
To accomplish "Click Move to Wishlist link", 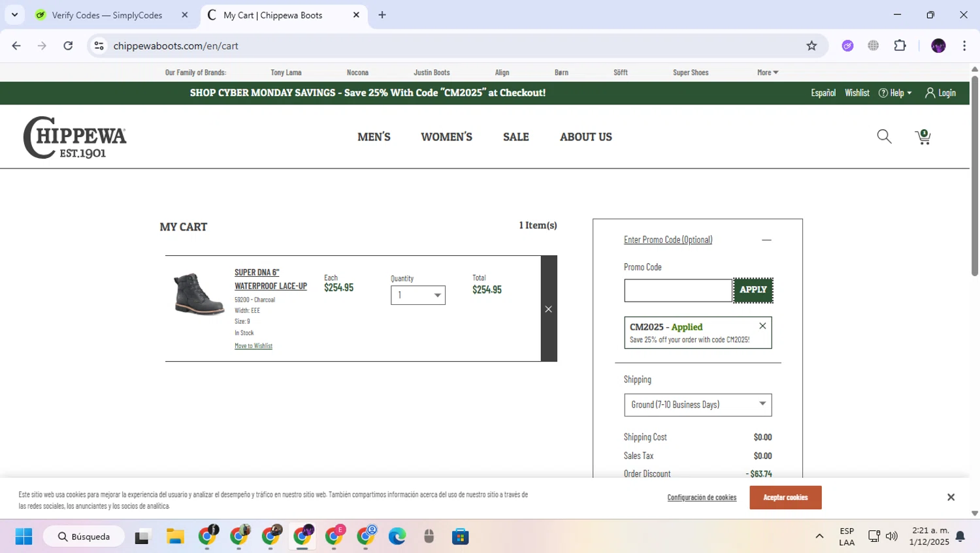I will 253,346.
